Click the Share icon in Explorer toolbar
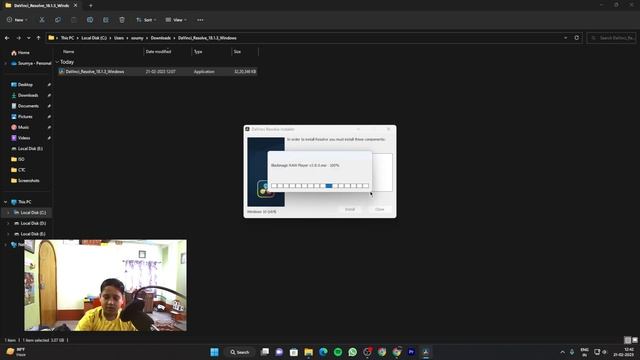This screenshot has width=640, height=360. coord(106,20)
